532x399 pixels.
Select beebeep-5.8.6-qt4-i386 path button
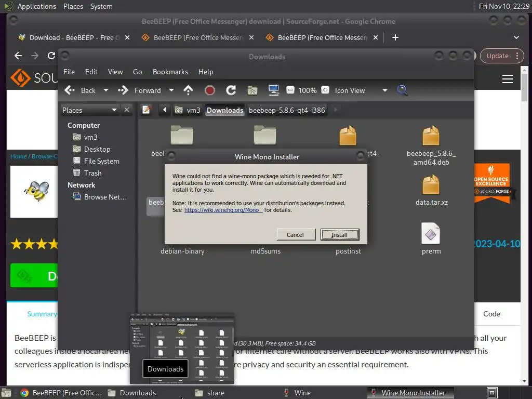coord(287,110)
